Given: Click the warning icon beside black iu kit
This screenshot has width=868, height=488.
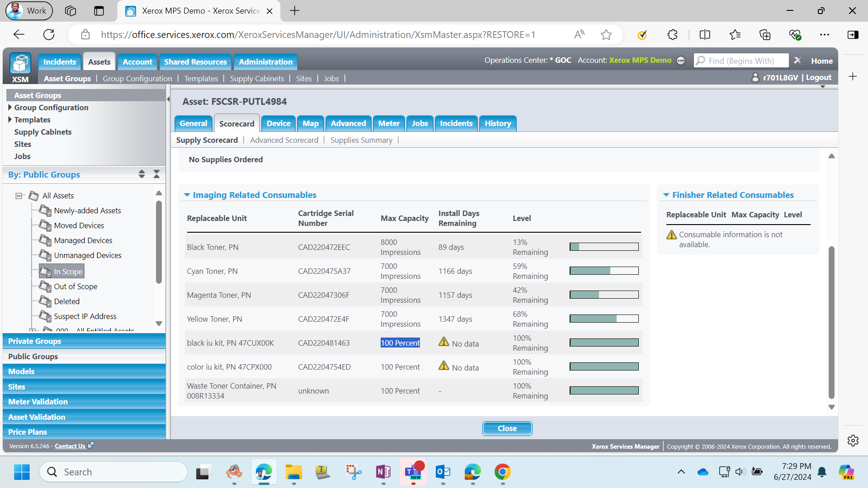Looking at the screenshot, I should point(443,342).
